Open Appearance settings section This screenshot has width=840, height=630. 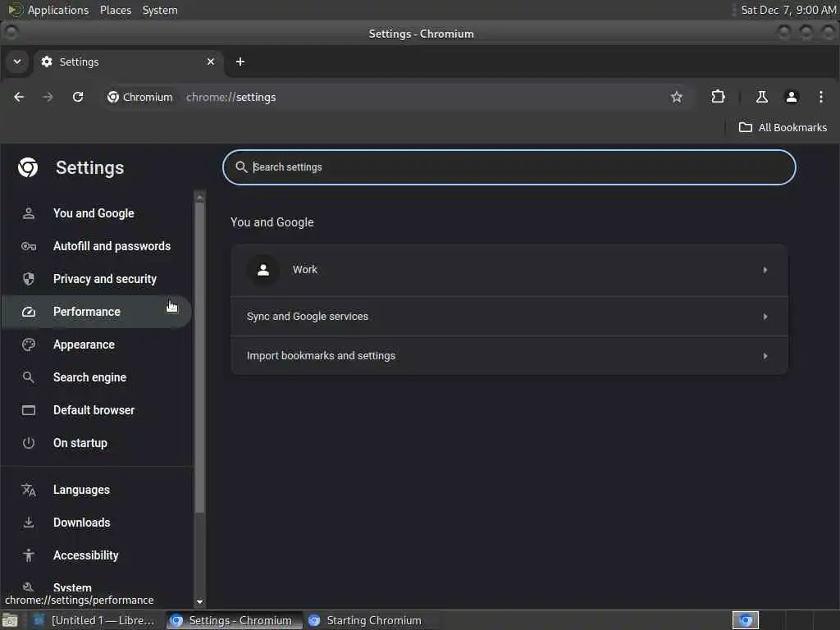[97, 345]
